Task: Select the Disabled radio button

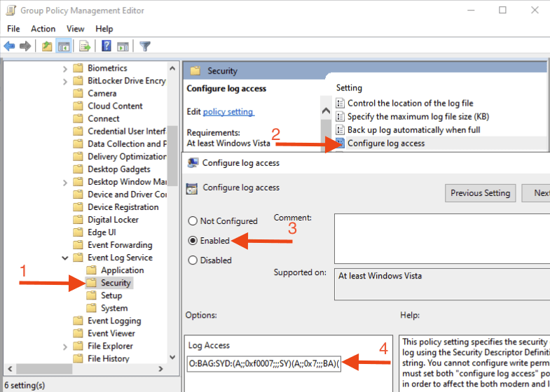Action: pos(193,260)
